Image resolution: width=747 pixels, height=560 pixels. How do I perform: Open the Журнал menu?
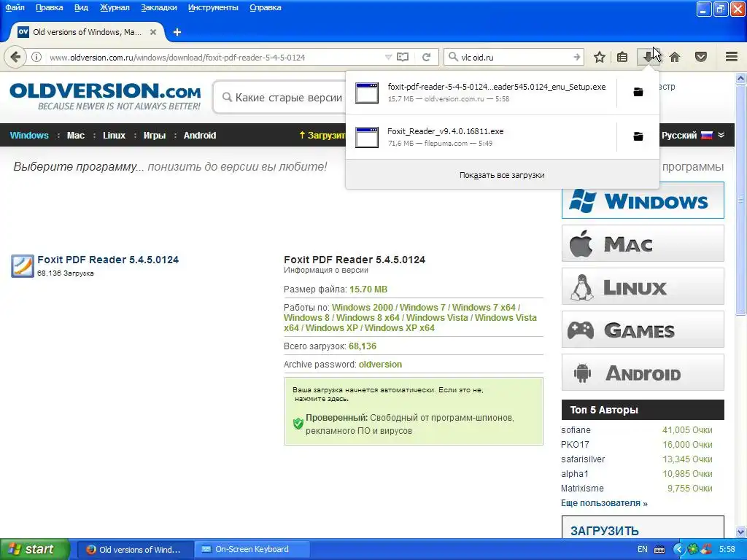coord(115,7)
